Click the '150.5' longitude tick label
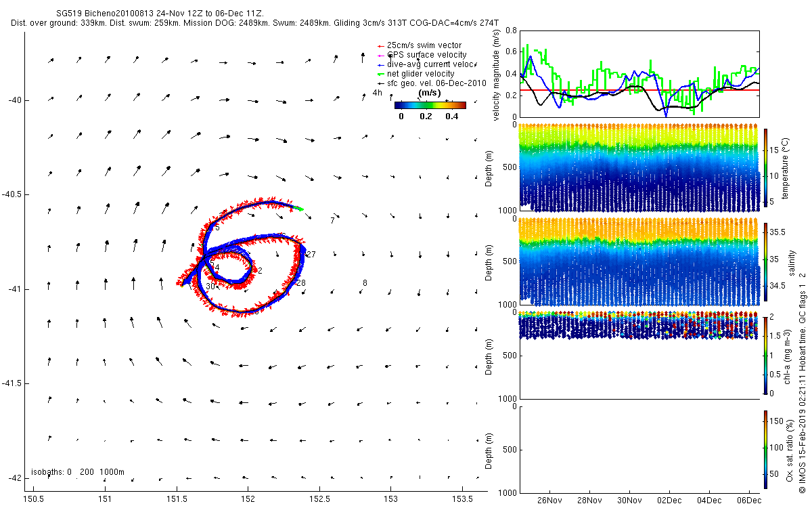The height and width of the screenshot is (508, 812). pyautogui.click(x=34, y=499)
